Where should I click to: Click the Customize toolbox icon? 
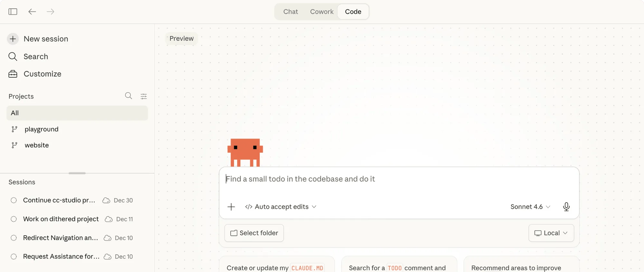coord(13,74)
